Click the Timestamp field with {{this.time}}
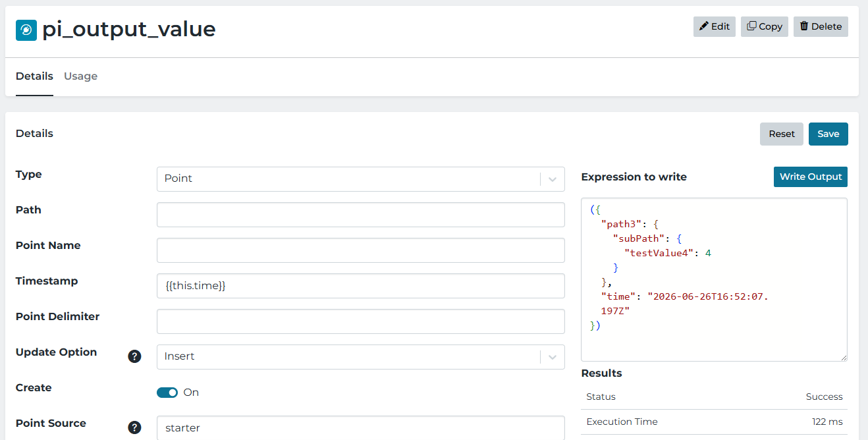Viewport: 868px width, 440px height. pos(361,286)
